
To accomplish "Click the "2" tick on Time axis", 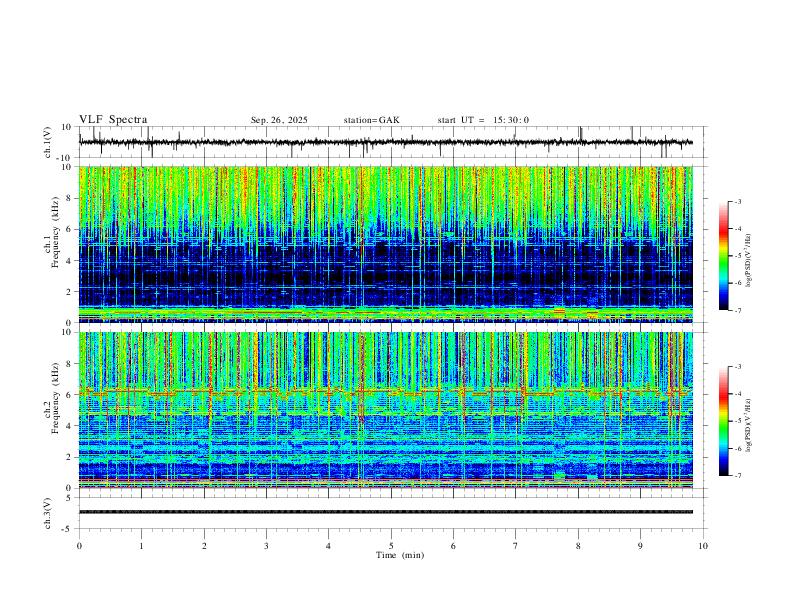I will 204,546.
